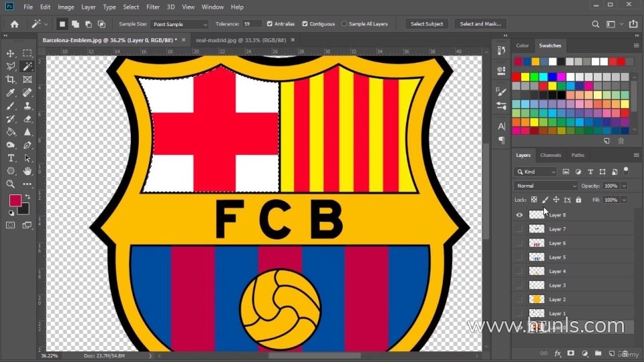Open the Sample Size dropdown
The width and height of the screenshot is (644, 362).
coord(180,24)
